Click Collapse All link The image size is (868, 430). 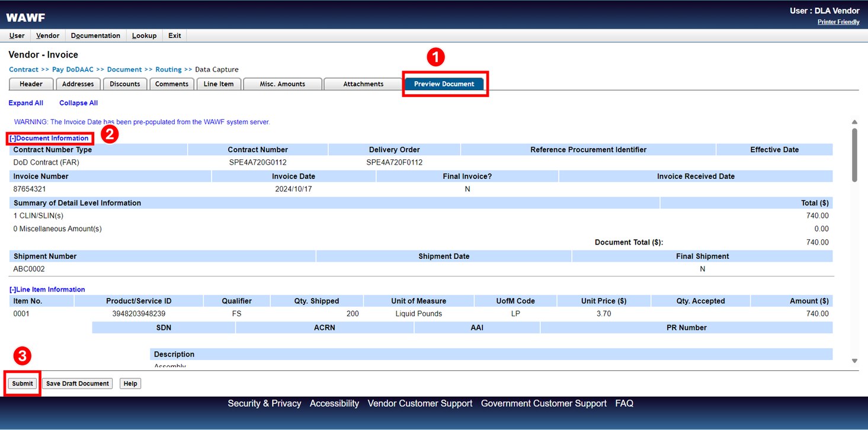point(78,103)
